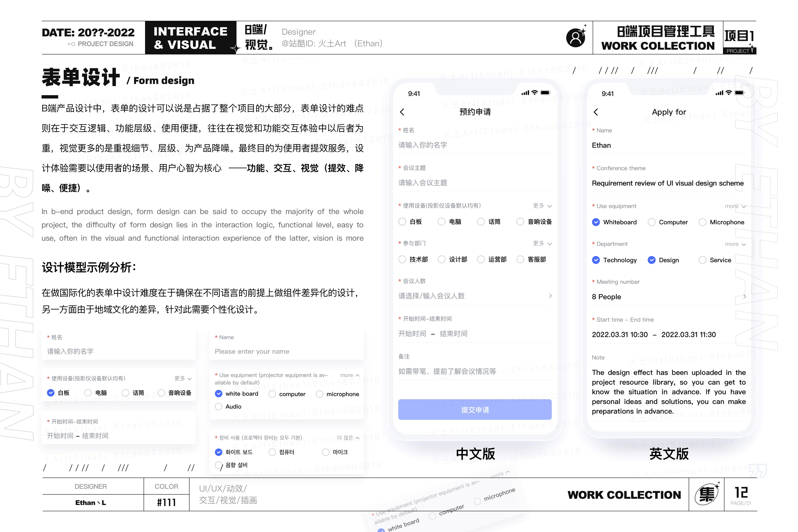Select 마이크 in Korean card

[x=326, y=452]
